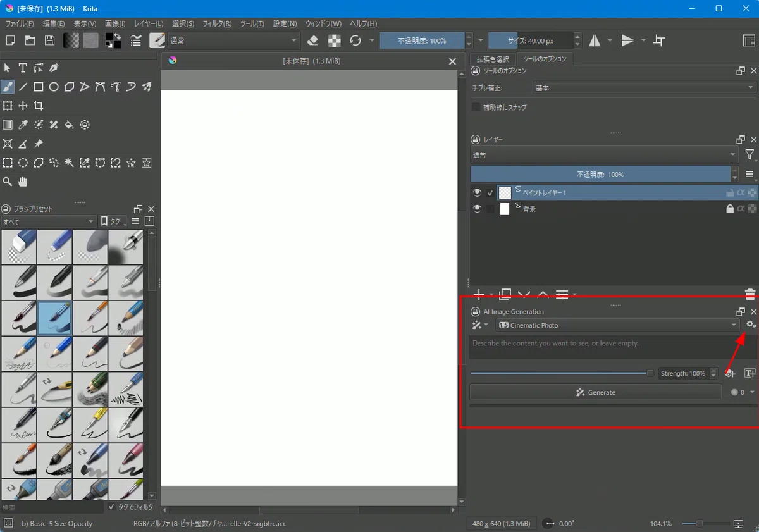Toggle lock on 背景 layer
759x532 pixels.
730,209
